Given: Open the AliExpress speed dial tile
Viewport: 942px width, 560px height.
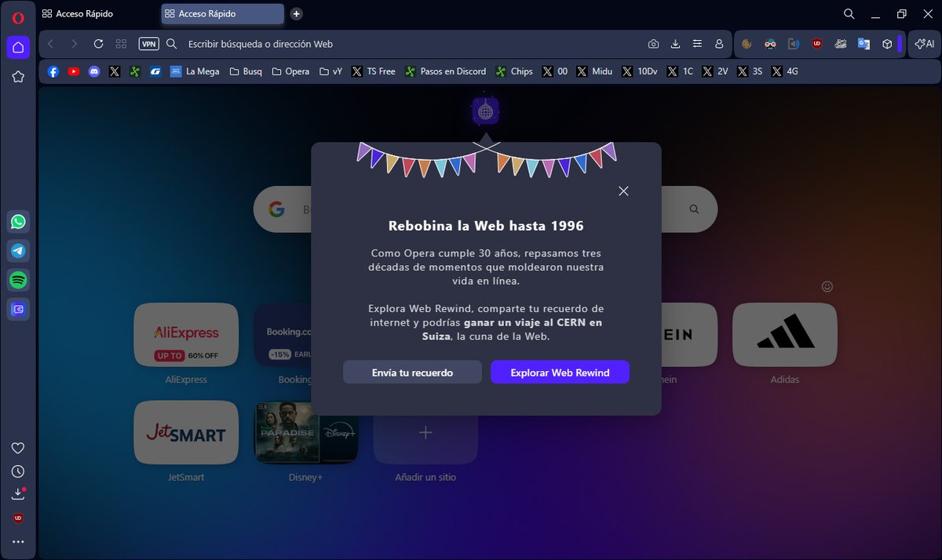Looking at the screenshot, I should (x=186, y=334).
